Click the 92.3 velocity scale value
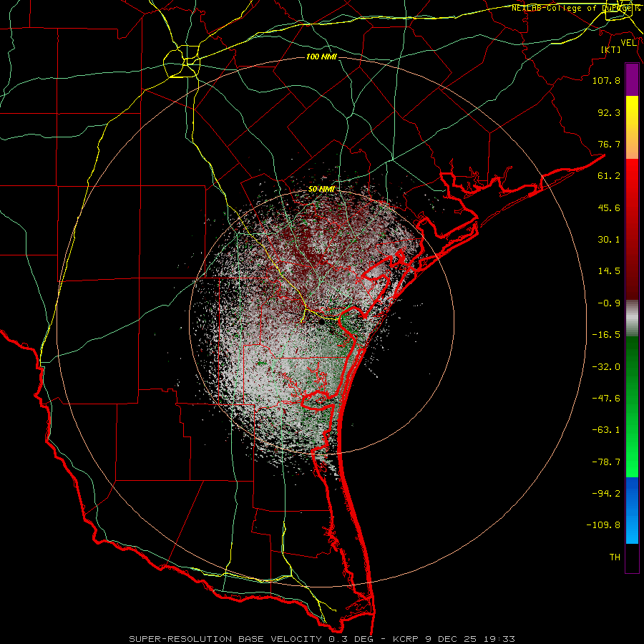This screenshot has height=644, width=644. pyautogui.click(x=609, y=112)
